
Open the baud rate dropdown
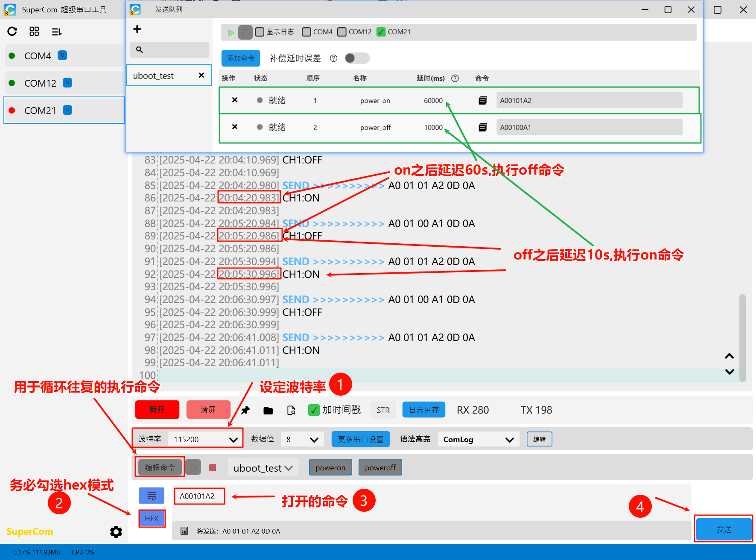tap(205, 439)
